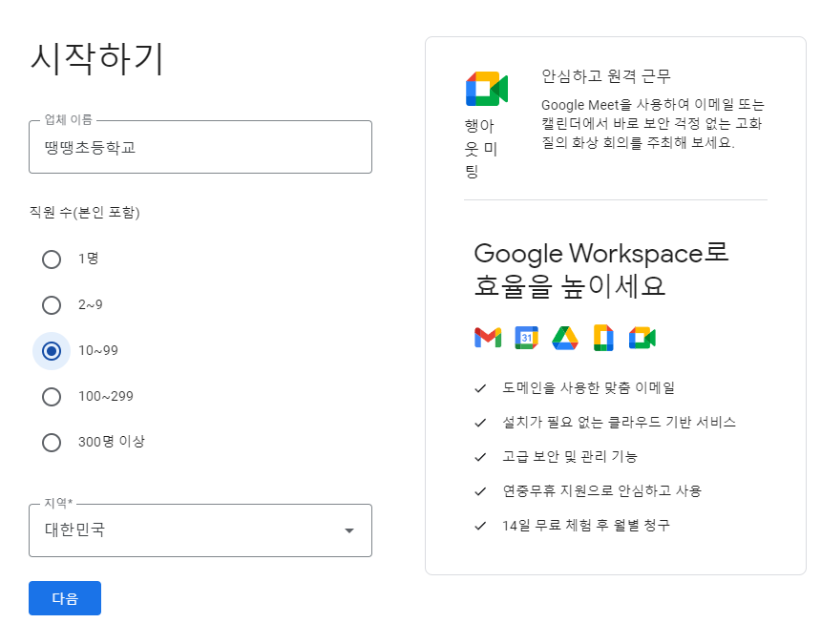This screenshot has width=821, height=644.
Task: Click checkmark beside 설치가 필요 없는 클라우드
Action: [x=480, y=423]
